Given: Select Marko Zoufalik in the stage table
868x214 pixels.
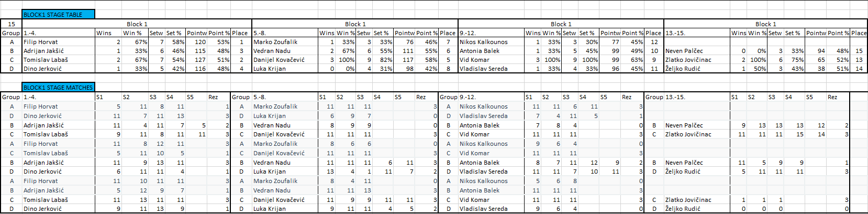Looking at the screenshot, I should tap(275, 42).
